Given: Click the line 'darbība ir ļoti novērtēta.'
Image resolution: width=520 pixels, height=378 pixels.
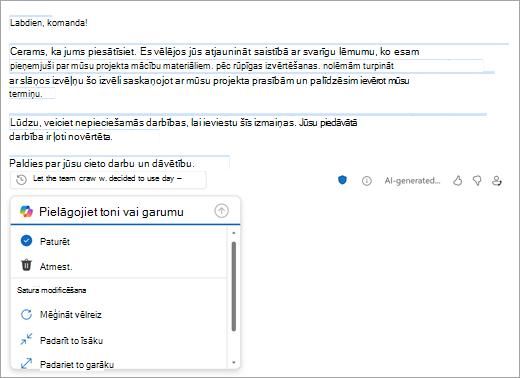Looking at the screenshot, I should (x=61, y=137).
